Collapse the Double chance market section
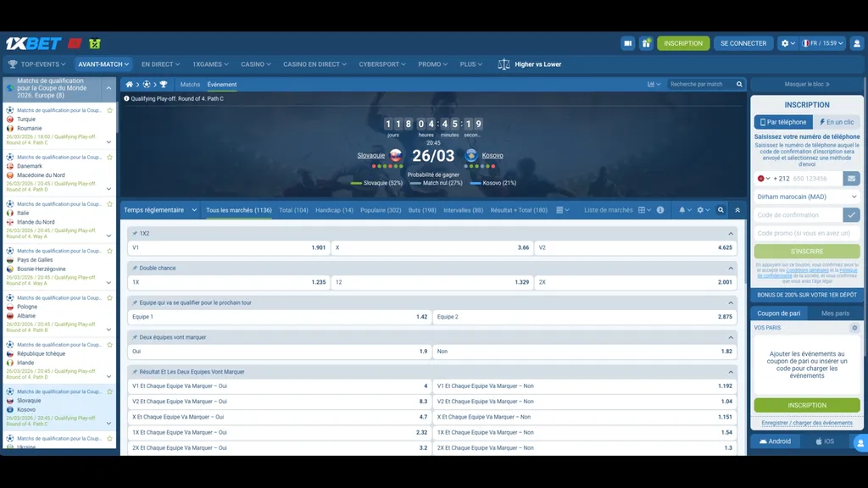 click(x=731, y=268)
